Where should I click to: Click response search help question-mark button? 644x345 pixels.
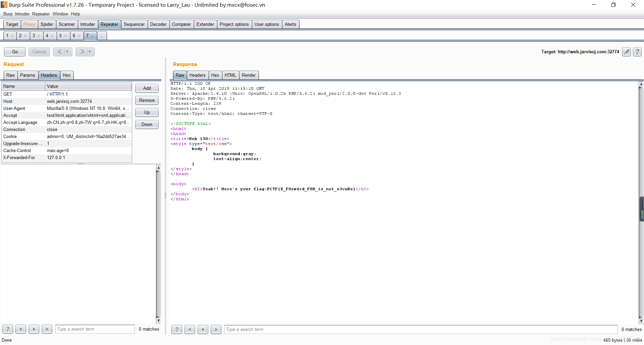(x=177, y=329)
